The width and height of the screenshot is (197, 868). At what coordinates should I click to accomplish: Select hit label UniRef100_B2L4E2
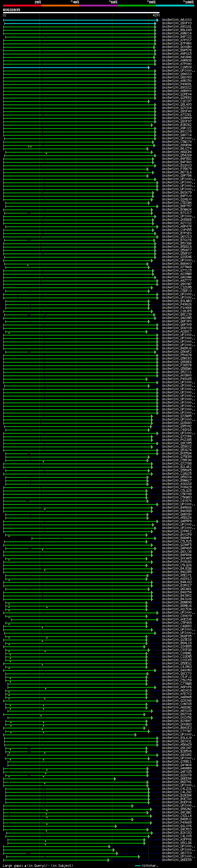177,467
